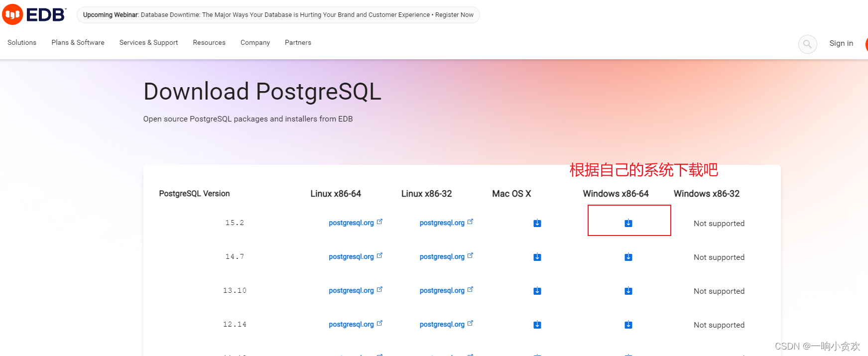Click Not supported in the 14.7 row
The width and height of the screenshot is (868, 356).
coord(719,257)
